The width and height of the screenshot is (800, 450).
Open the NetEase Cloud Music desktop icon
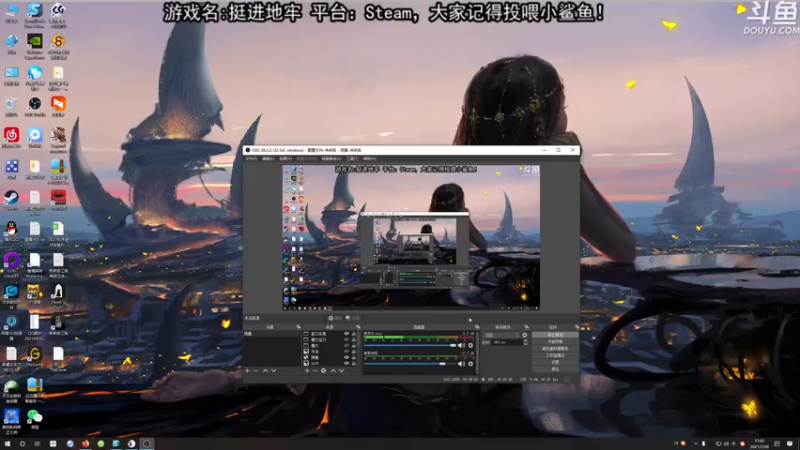(11, 137)
